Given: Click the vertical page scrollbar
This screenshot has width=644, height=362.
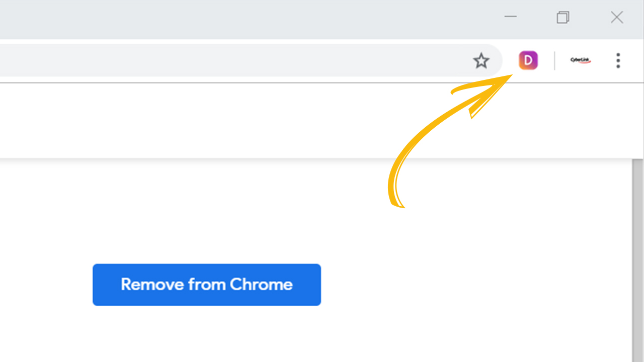Looking at the screenshot, I should [x=637, y=260].
